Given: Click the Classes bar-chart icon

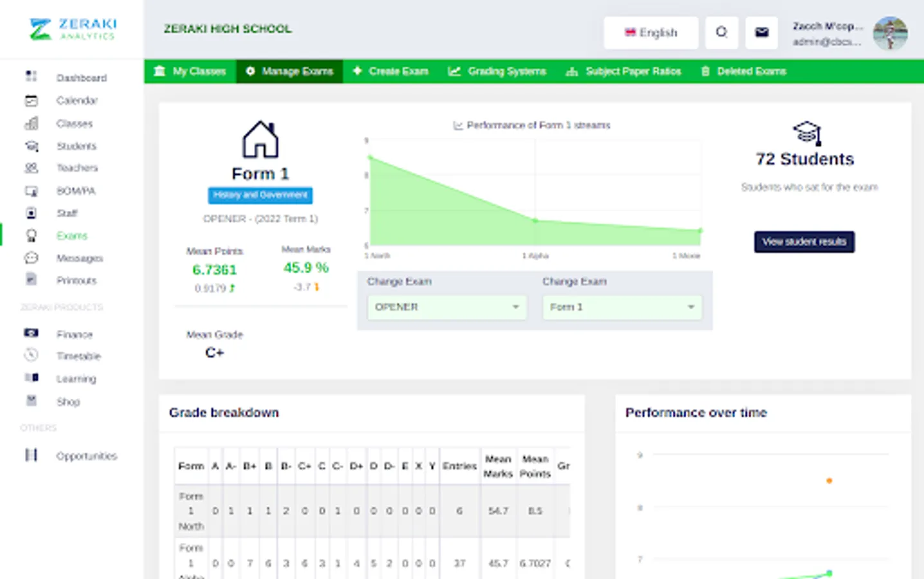Looking at the screenshot, I should [31, 123].
